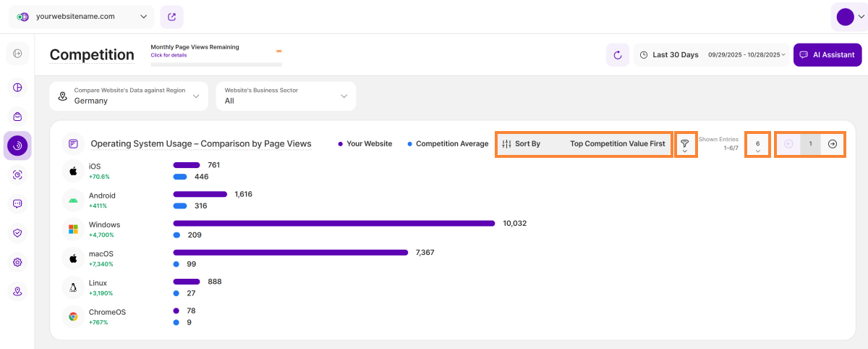Click the pie chart icon in the sidebar
The image size is (868, 349).
pyautogui.click(x=17, y=88)
